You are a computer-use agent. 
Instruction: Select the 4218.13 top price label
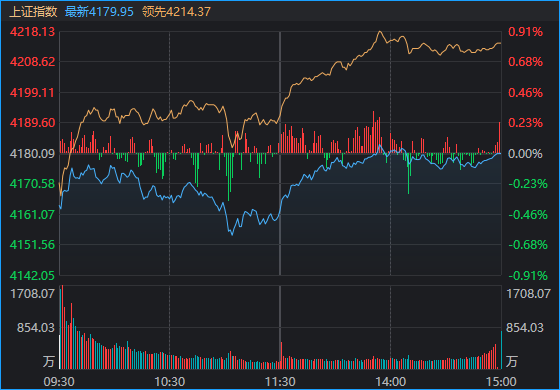(32, 32)
